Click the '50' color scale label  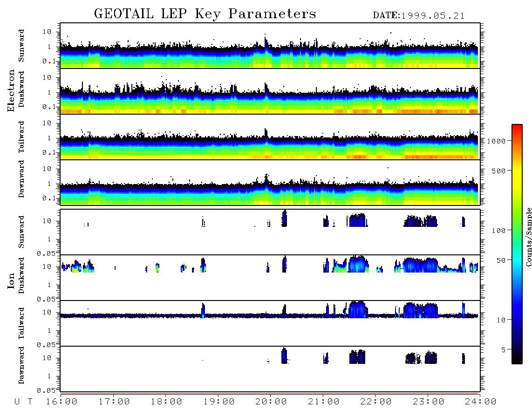pos(501,260)
